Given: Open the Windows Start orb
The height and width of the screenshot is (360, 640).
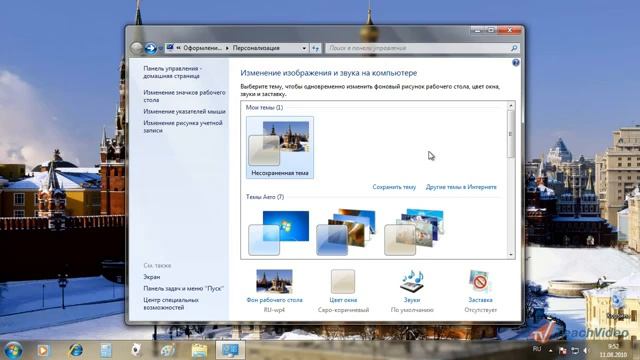Looking at the screenshot, I should [13, 350].
